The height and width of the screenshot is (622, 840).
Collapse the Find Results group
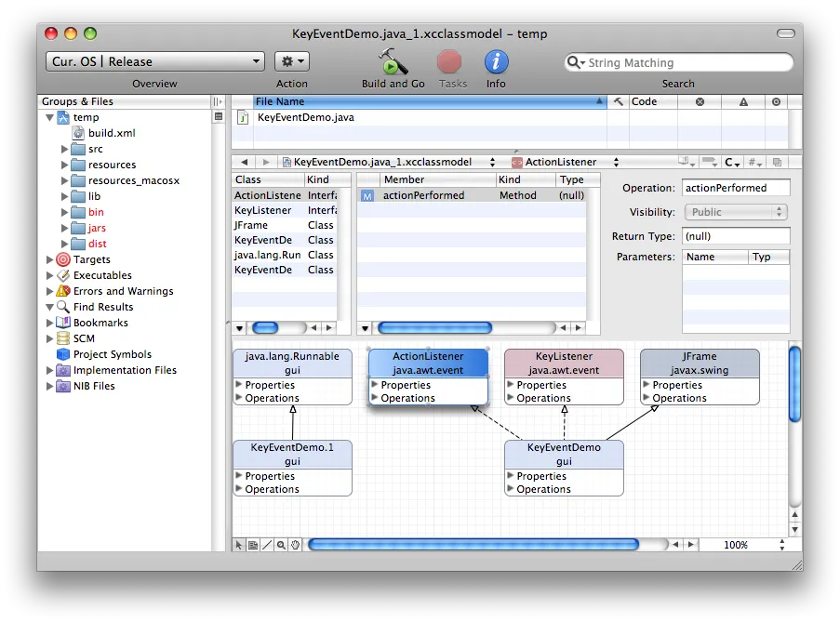[x=49, y=307]
